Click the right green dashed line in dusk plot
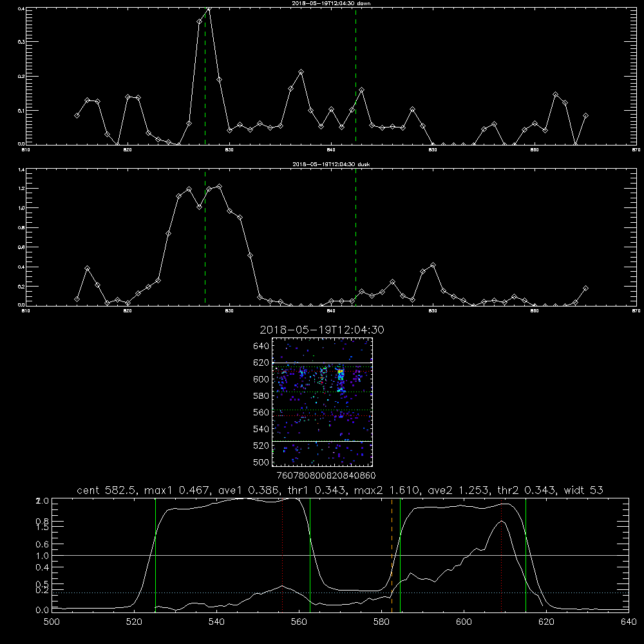This screenshot has height=644, width=644. pos(355,238)
